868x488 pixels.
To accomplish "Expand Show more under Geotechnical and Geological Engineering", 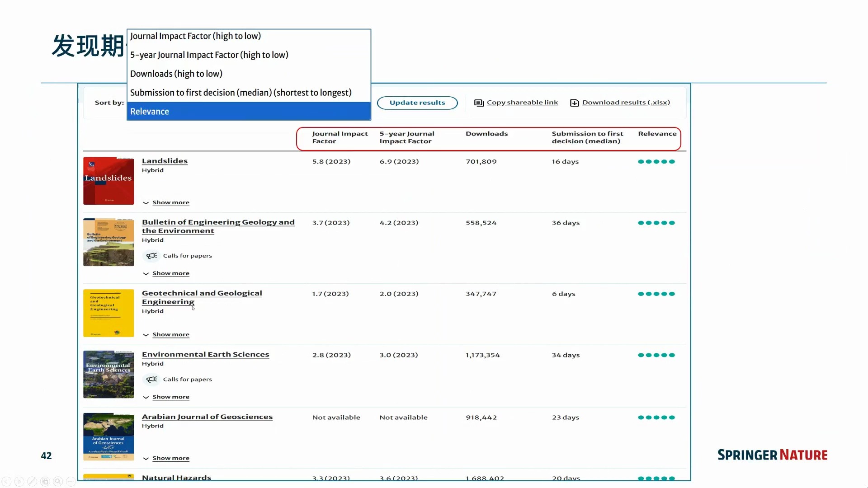I will [x=170, y=335].
